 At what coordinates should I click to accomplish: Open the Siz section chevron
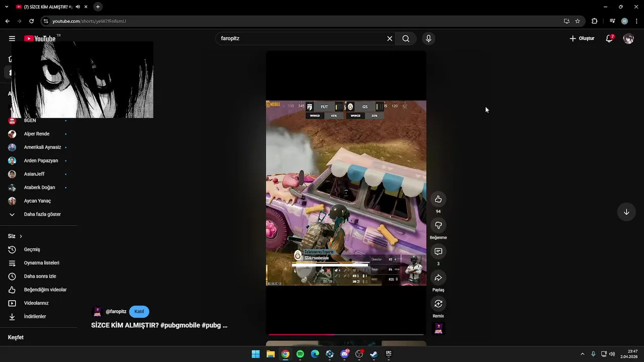[x=21, y=236]
